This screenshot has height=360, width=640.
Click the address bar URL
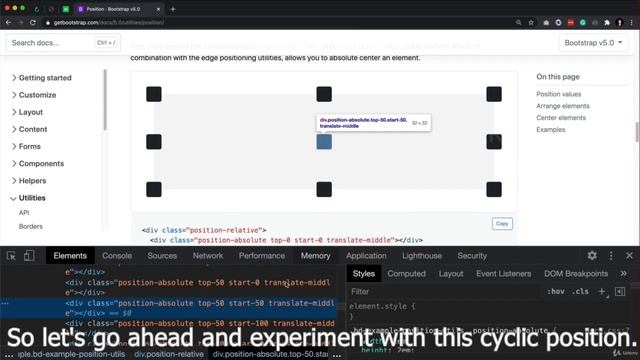(x=109, y=23)
